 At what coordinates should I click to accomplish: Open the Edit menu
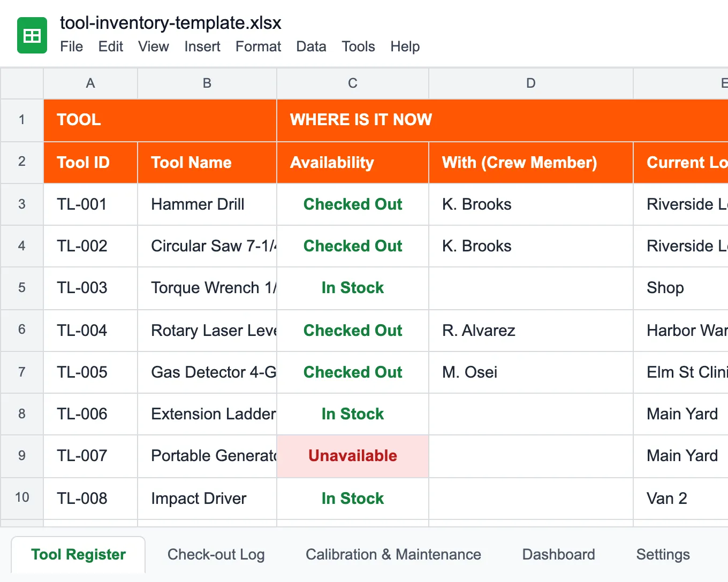111,47
